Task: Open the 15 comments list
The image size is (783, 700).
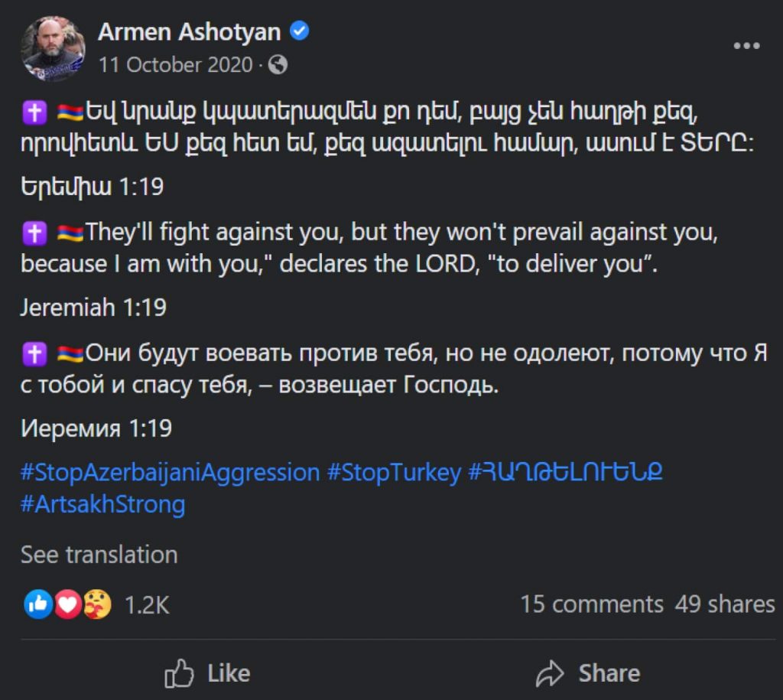Action: (591, 604)
